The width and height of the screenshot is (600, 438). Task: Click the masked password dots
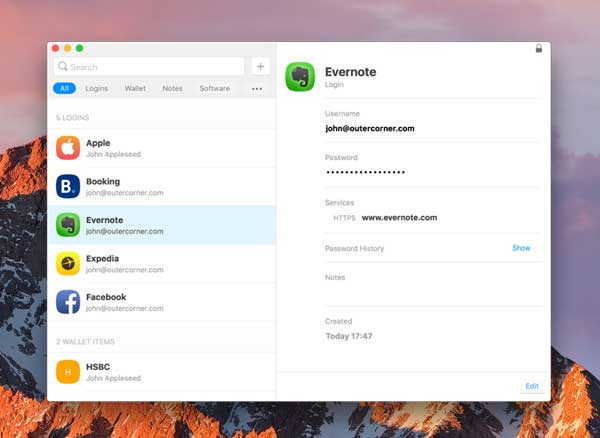pos(366,173)
